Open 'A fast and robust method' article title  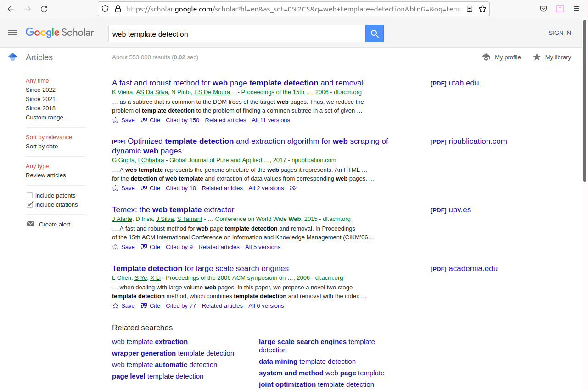[238, 83]
